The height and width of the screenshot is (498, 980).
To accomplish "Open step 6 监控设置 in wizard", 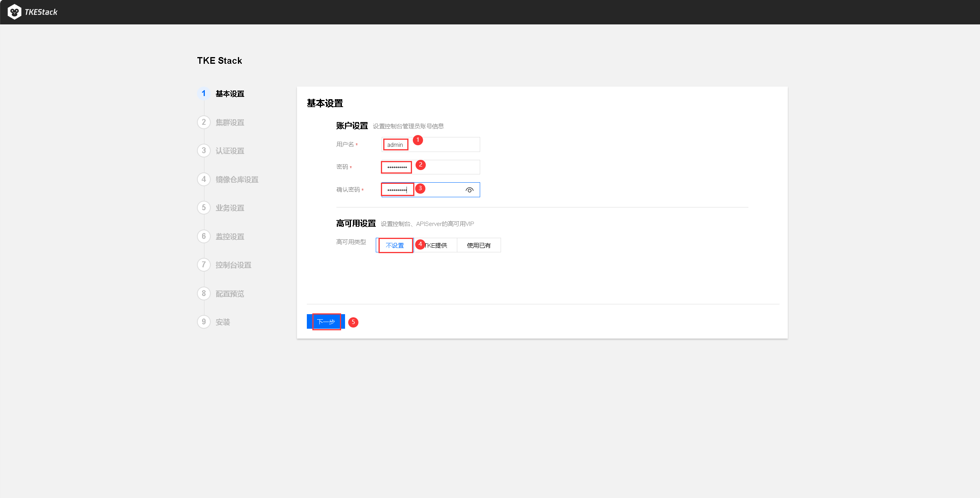I will 221,237.
